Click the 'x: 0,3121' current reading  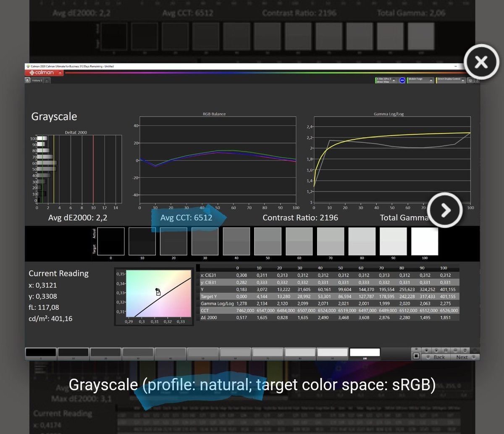(x=43, y=285)
